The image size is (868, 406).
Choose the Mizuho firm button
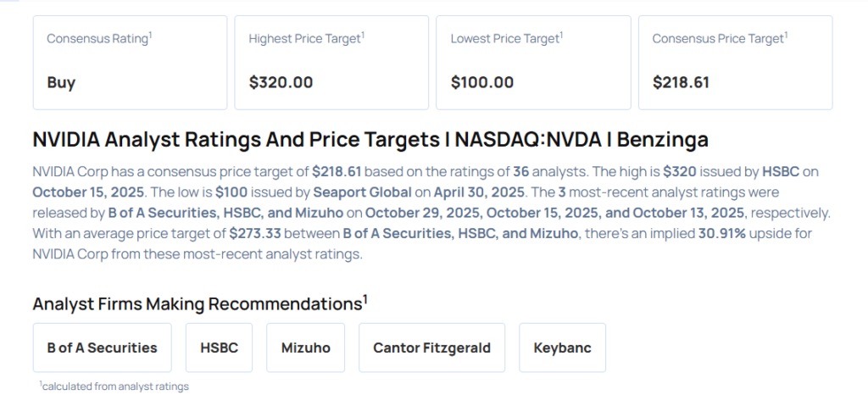(x=305, y=348)
